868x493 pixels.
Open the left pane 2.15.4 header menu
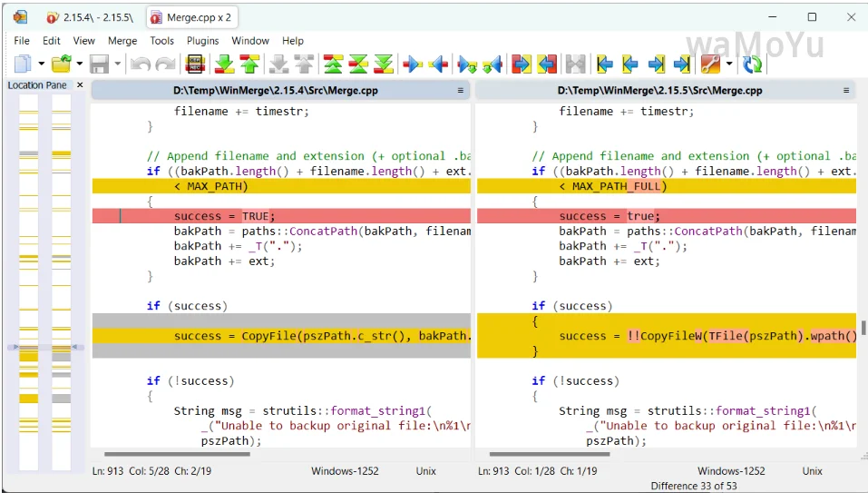[460, 90]
